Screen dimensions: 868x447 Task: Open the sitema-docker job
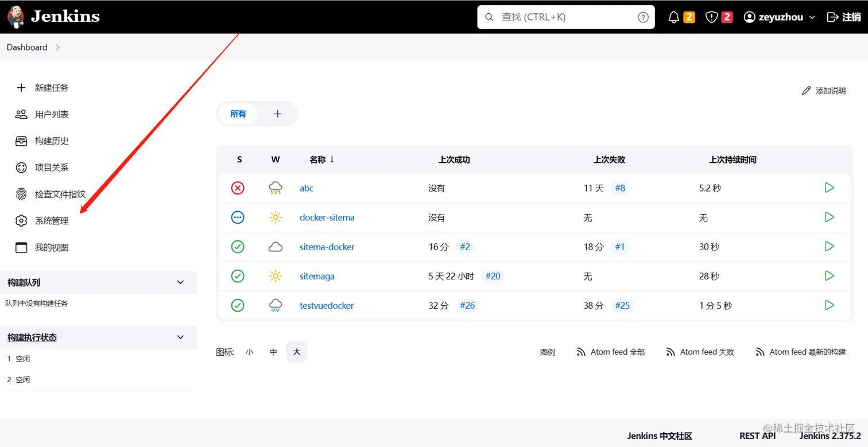(x=327, y=247)
